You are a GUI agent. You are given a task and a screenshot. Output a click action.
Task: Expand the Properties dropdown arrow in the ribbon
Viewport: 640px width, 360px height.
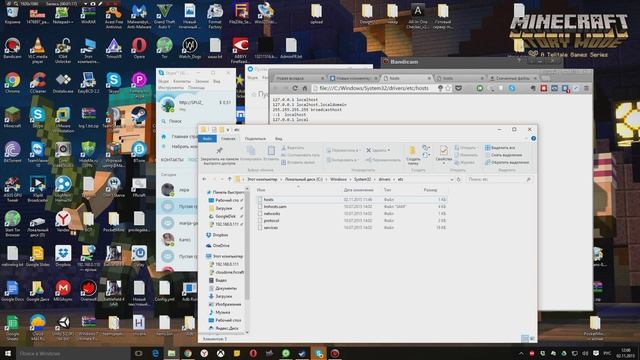point(443,164)
